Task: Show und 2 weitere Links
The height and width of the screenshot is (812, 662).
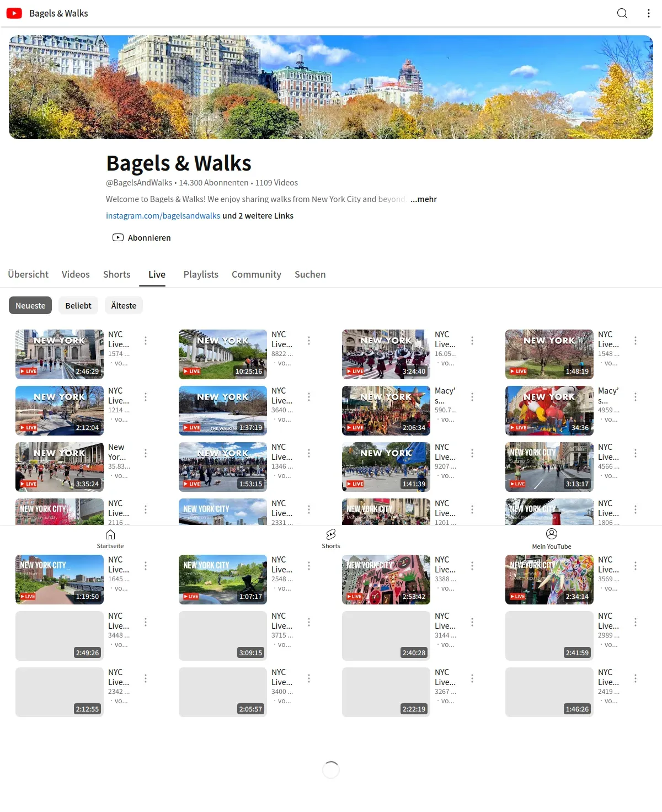Action: click(258, 216)
